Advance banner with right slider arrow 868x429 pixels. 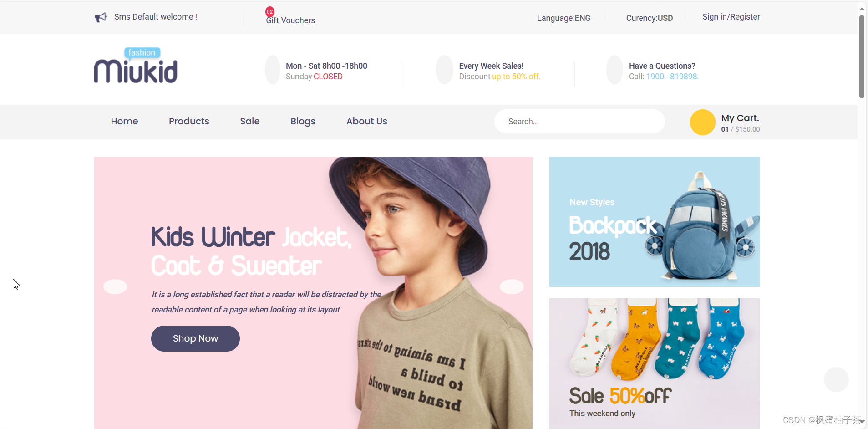[512, 286]
